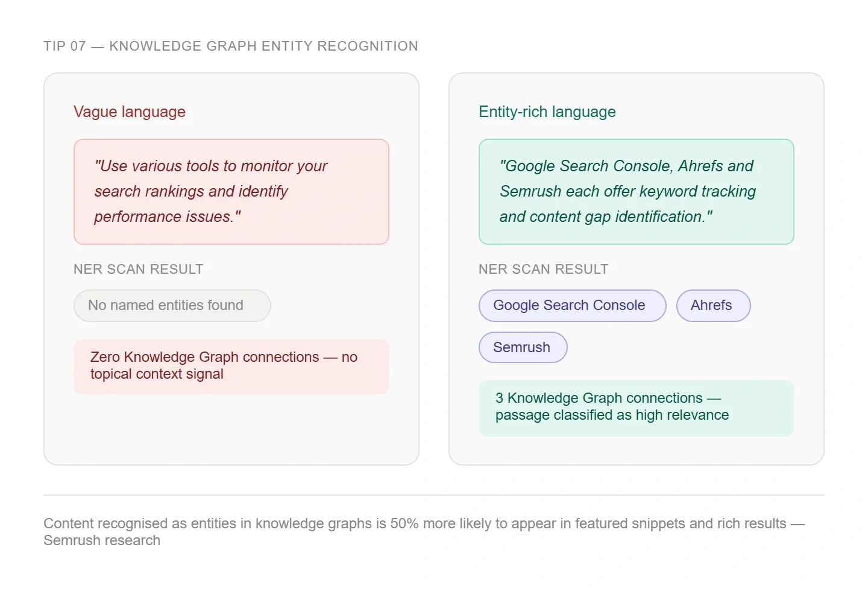
Task: Select the "Zero Knowledge Graph connections" notice
Action: point(231,366)
